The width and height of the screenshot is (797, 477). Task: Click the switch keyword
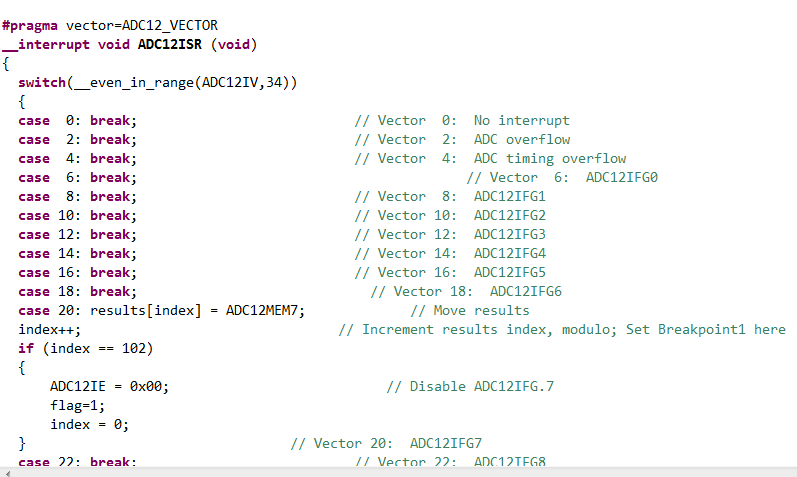tap(41, 82)
